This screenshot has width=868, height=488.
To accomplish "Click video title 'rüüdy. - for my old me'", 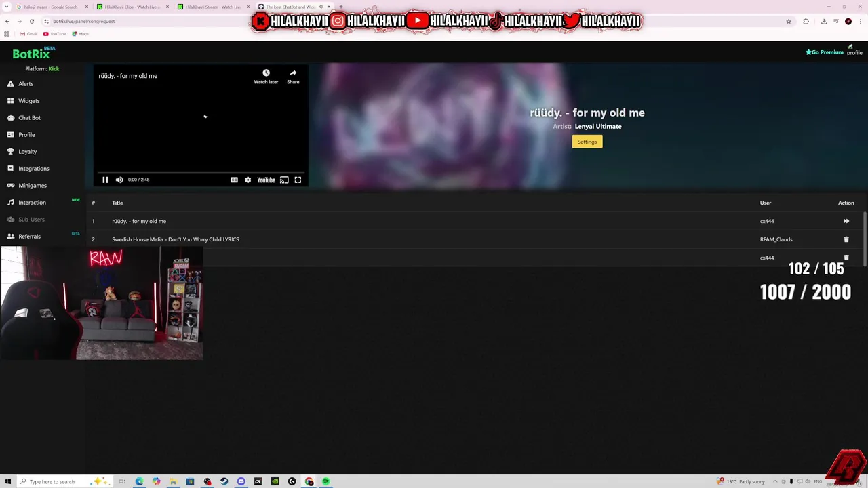I will 128,76.
